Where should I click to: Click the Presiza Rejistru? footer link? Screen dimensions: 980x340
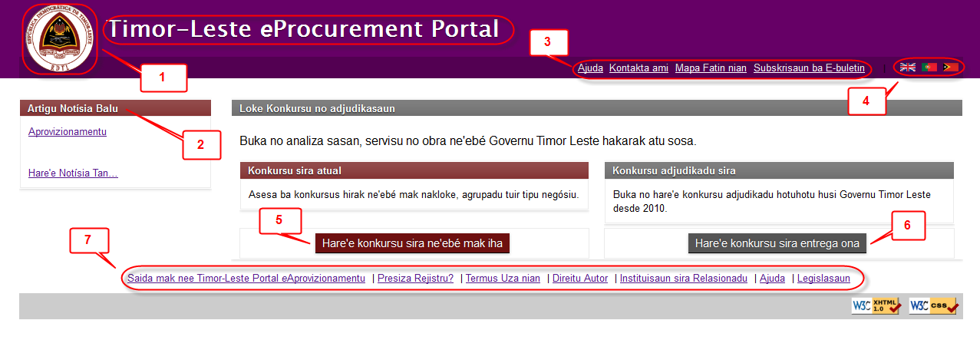[415, 279]
